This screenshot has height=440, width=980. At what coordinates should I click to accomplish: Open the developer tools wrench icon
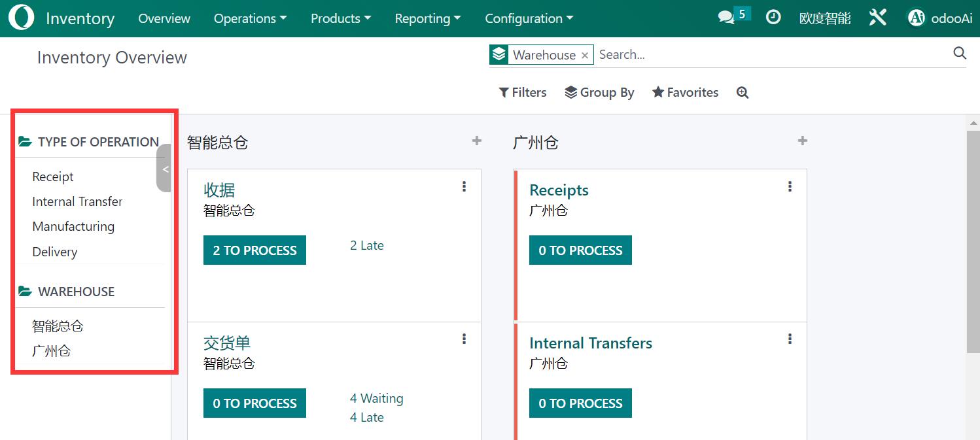point(877,18)
